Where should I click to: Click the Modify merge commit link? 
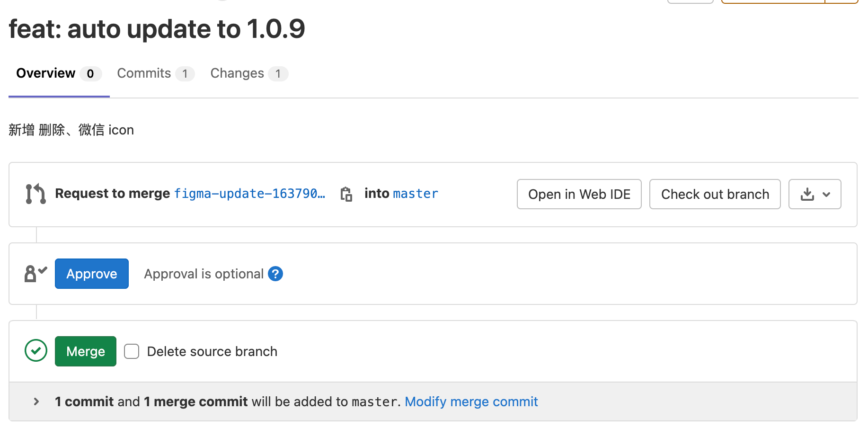coord(471,401)
